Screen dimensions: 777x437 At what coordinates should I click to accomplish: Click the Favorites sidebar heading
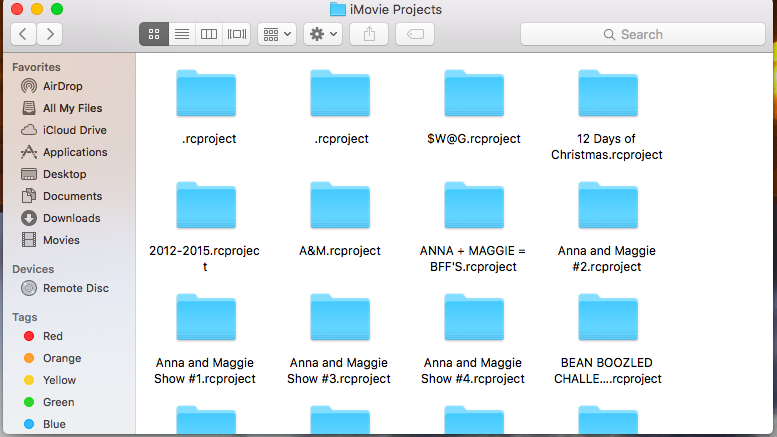(x=36, y=67)
